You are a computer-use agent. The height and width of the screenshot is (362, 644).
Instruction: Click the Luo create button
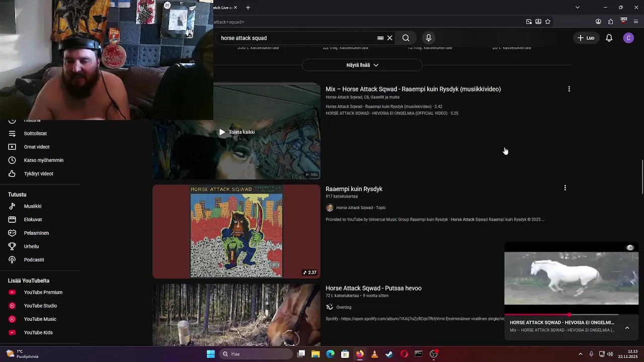tap(586, 38)
